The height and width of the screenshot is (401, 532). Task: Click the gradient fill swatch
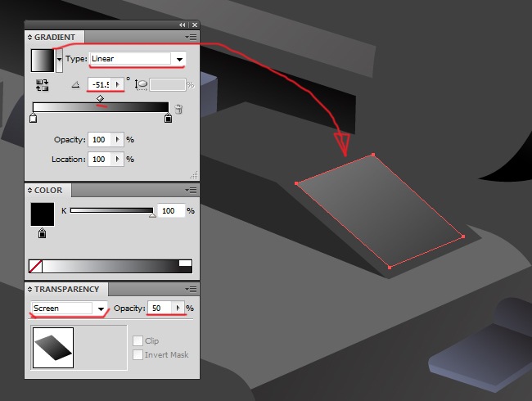tap(43, 61)
